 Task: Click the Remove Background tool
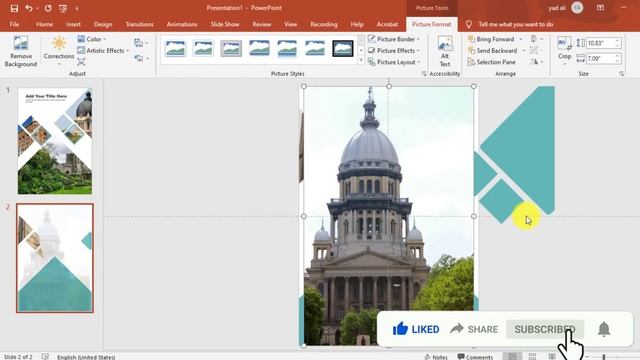click(x=20, y=51)
